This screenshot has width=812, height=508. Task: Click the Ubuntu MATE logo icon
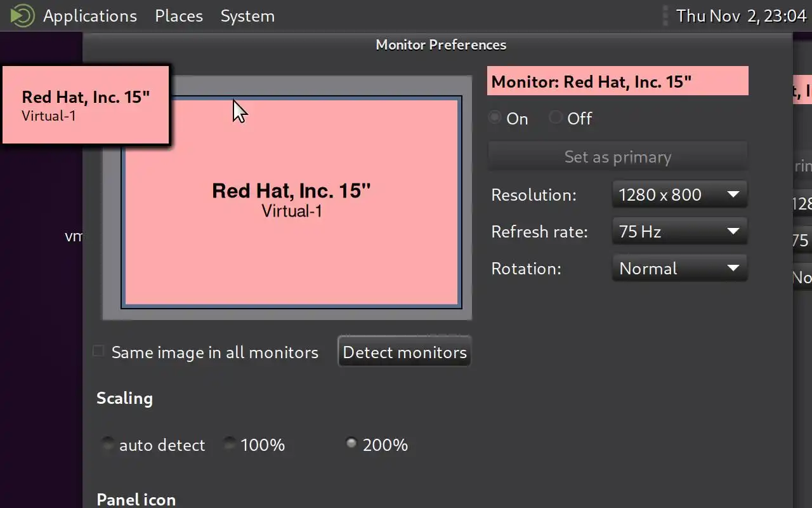(23, 16)
